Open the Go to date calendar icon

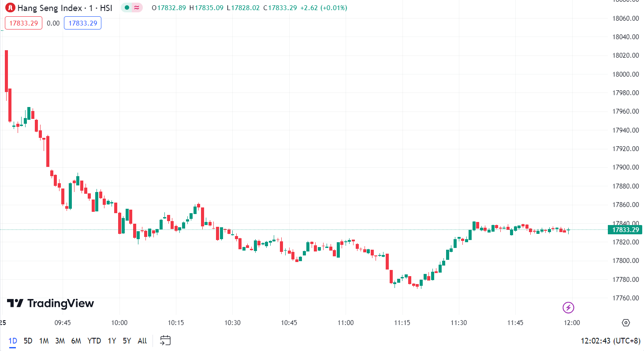pyautogui.click(x=165, y=340)
